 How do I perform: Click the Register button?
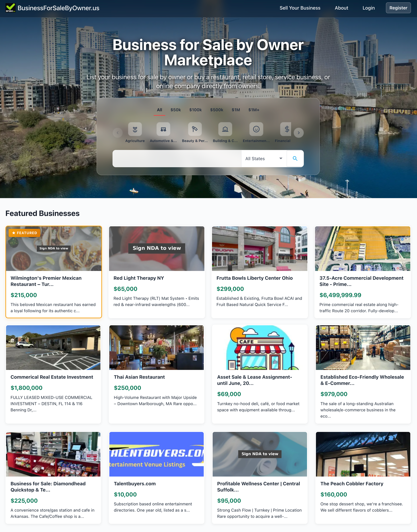click(x=398, y=8)
